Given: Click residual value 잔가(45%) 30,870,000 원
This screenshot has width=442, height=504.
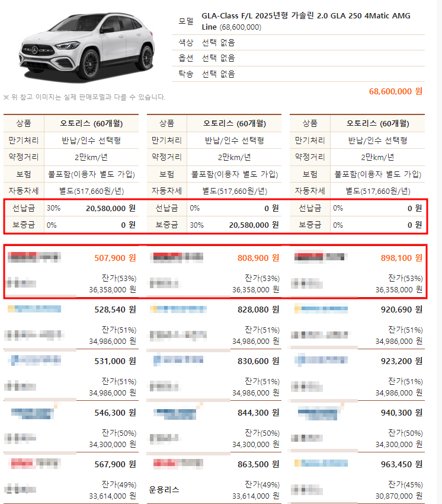Looking at the screenshot, I should click(399, 490).
